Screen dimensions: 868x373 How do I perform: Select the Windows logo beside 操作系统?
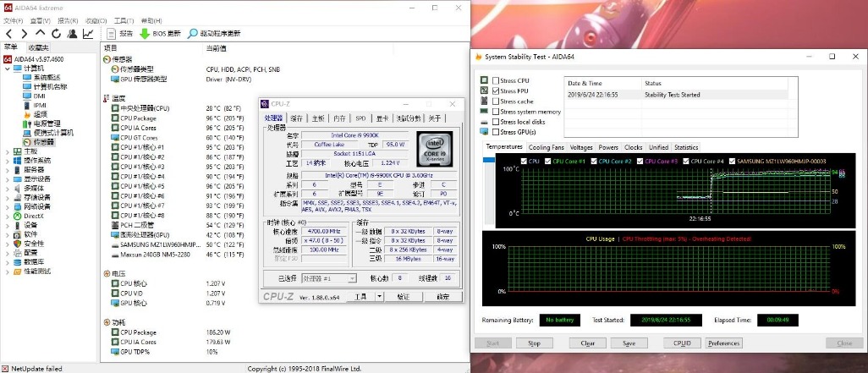18,161
